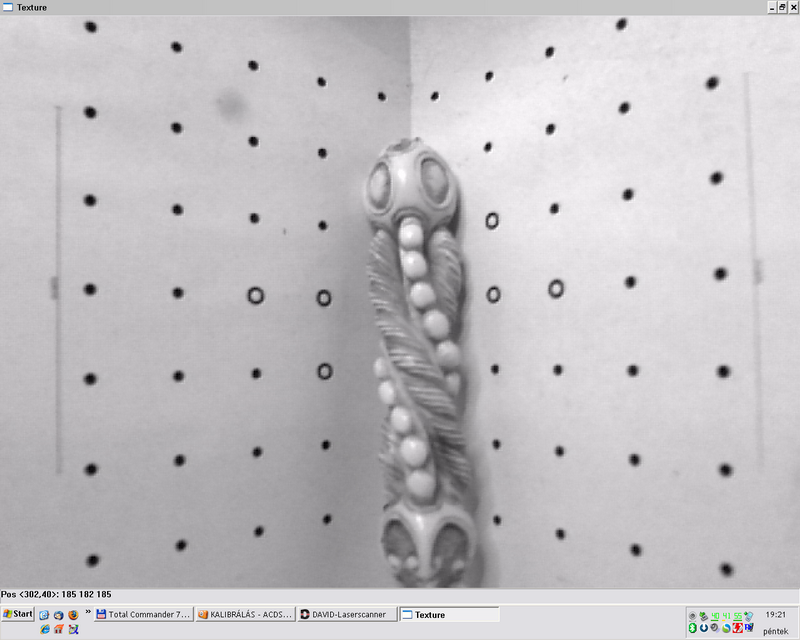This screenshot has height=640, width=800.
Task: Click the pixel position status bar text
Action: click(x=57, y=594)
